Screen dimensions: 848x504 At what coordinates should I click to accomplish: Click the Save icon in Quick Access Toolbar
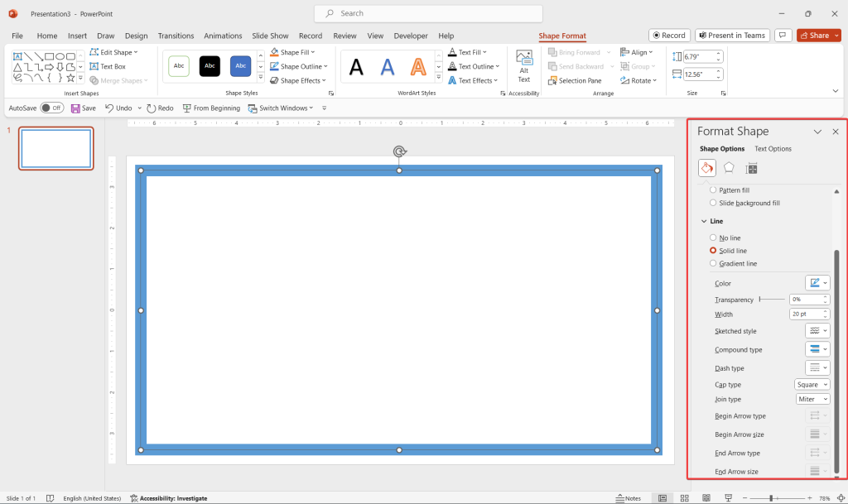[x=76, y=108]
